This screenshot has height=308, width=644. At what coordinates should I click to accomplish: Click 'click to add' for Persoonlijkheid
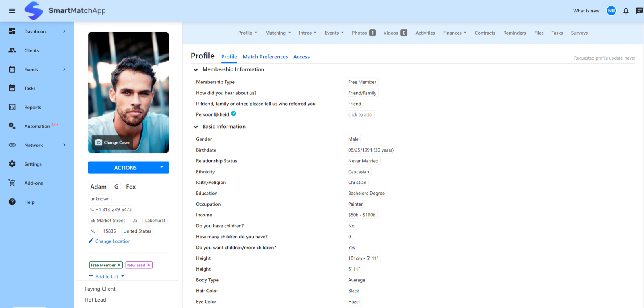tap(360, 114)
